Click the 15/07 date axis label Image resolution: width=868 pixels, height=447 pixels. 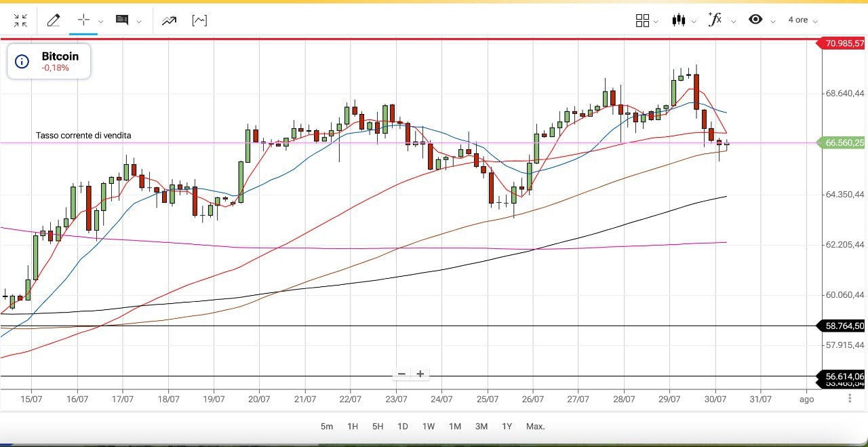pos(32,400)
